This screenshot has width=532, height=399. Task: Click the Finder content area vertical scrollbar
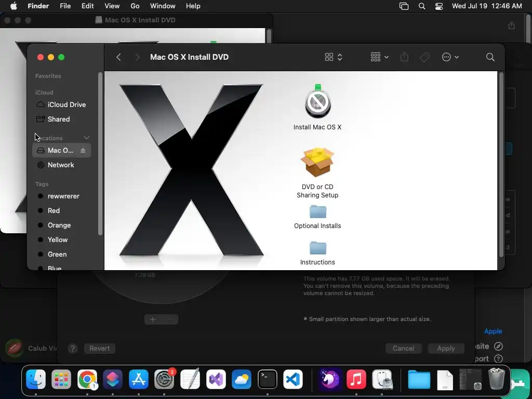click(501, 164)
